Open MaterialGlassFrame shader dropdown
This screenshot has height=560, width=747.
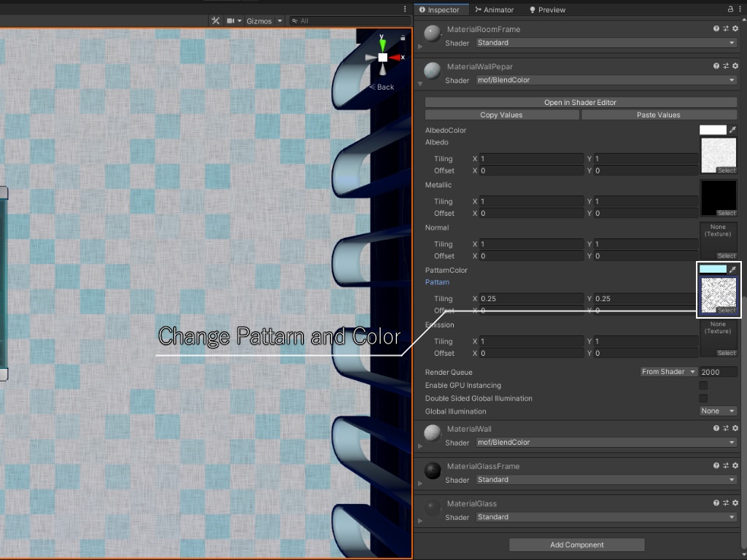point(606,480)
